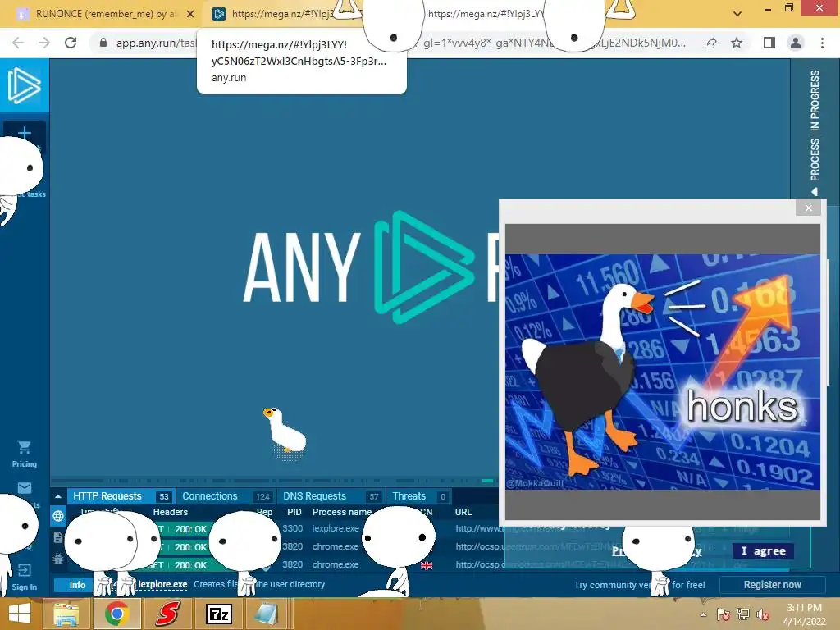This screenshot has width=840, height=630.
Task: Open the Windows Start button
Action: point(20,614)
